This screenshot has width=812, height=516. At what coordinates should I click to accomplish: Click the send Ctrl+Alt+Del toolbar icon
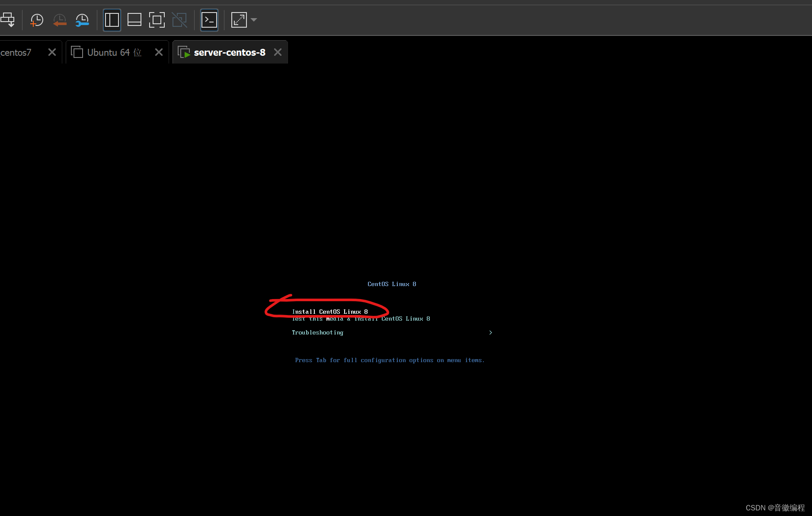coord(7,20)
